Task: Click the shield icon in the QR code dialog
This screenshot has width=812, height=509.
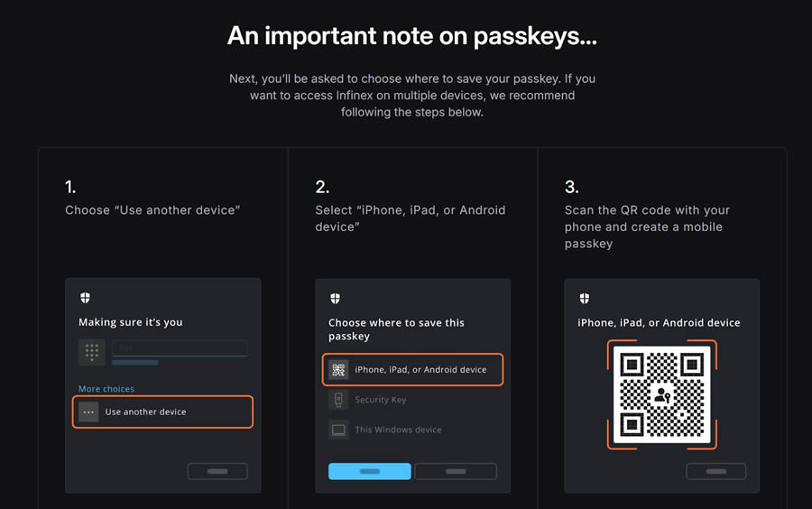Action: (585, 299)
